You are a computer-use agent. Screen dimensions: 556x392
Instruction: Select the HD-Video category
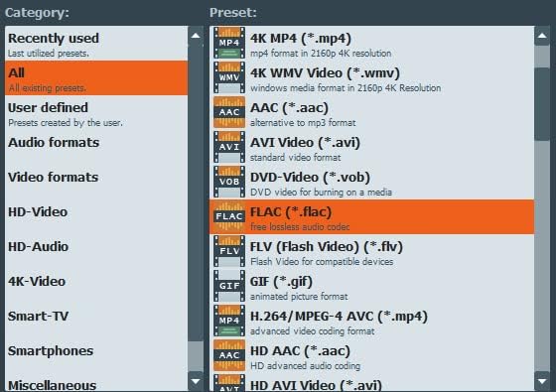[96, 217]
